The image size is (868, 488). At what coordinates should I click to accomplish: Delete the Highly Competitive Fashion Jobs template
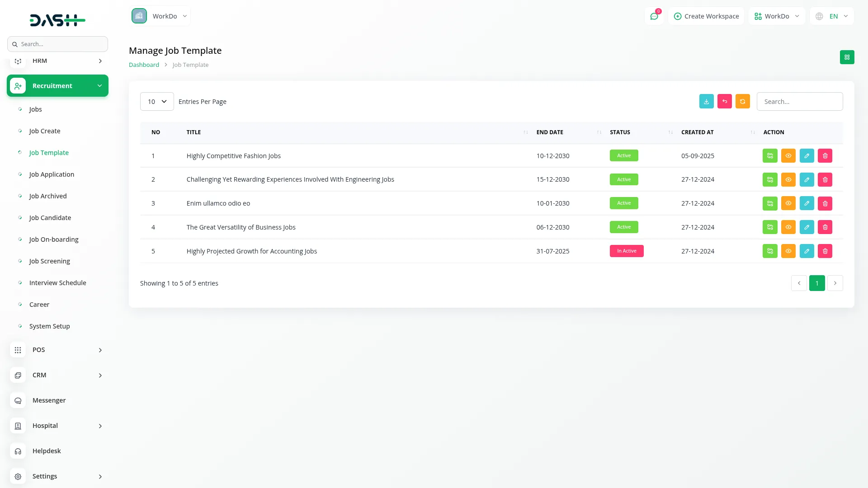click(825, 155)
